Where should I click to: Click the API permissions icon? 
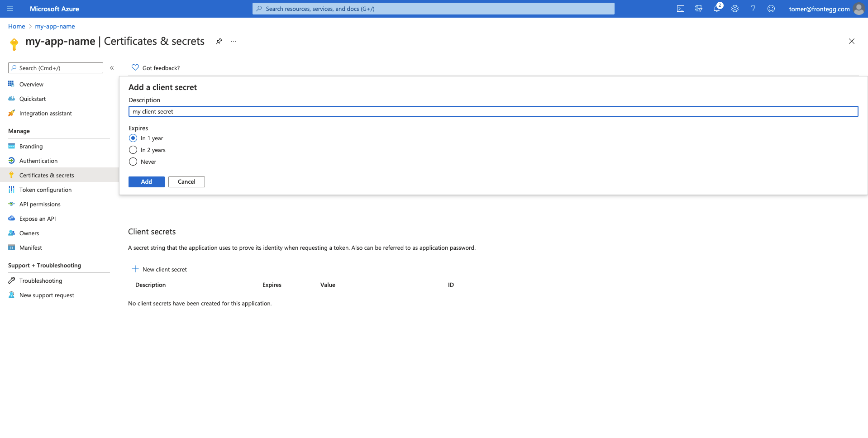tap(11, 204)
